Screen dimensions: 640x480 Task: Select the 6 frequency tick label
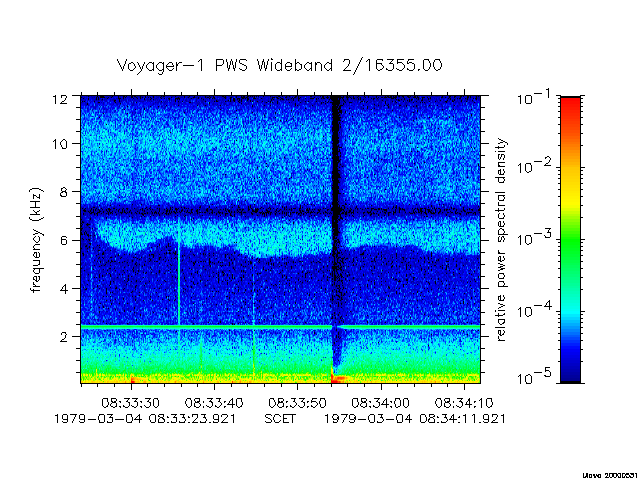[63, 240]
